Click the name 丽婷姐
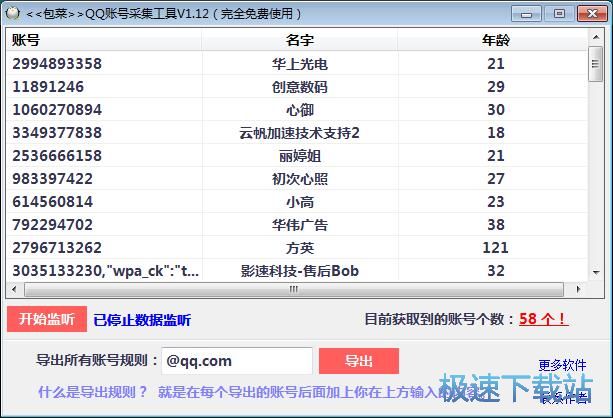613x418 pixels. tap(300, 156)
